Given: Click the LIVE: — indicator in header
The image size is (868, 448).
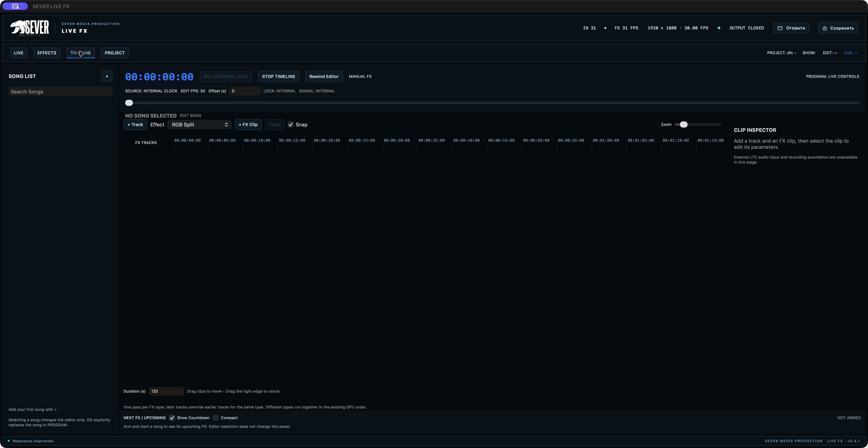Looking at the screenshot, I should tap(851, 53).
